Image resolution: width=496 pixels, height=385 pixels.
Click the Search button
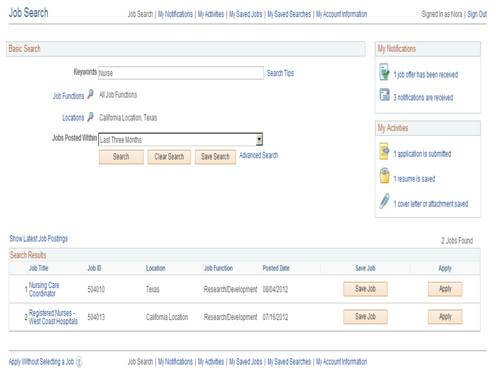(x=121, y=157)
